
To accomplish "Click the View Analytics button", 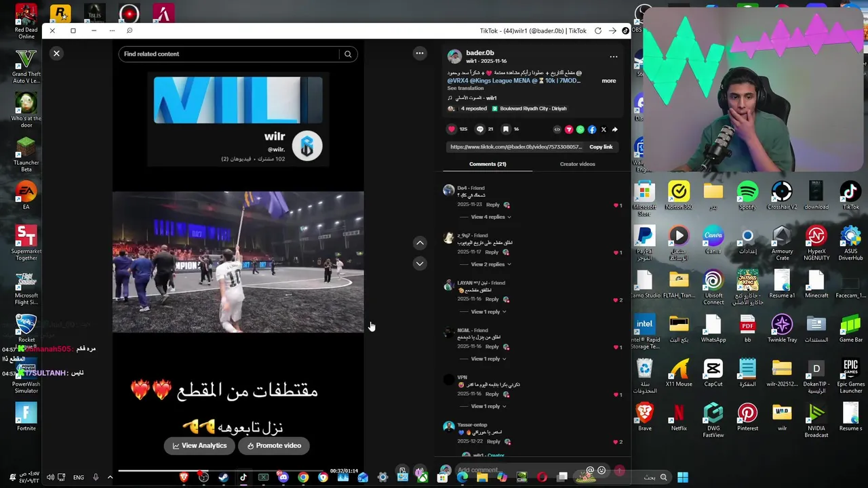I will coord(199,446).
